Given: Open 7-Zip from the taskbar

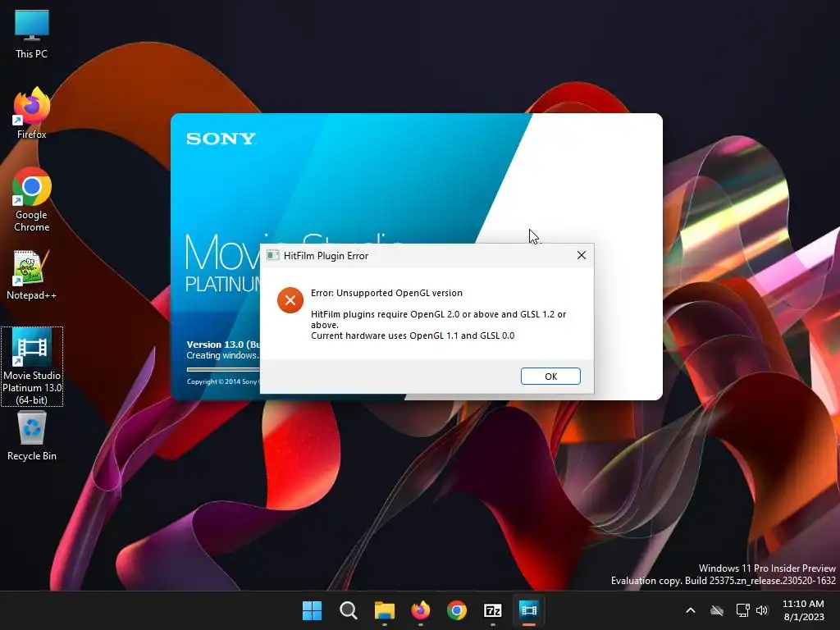Looking at the screenshot, I should pos(493,610).
